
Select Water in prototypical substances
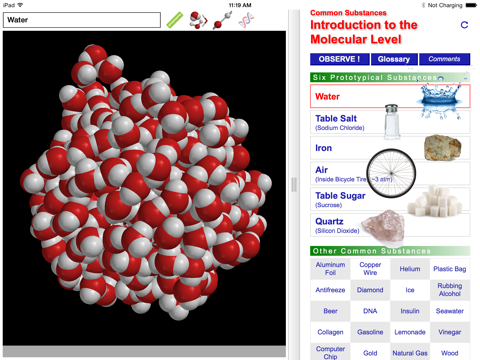[x=390, y=96]
